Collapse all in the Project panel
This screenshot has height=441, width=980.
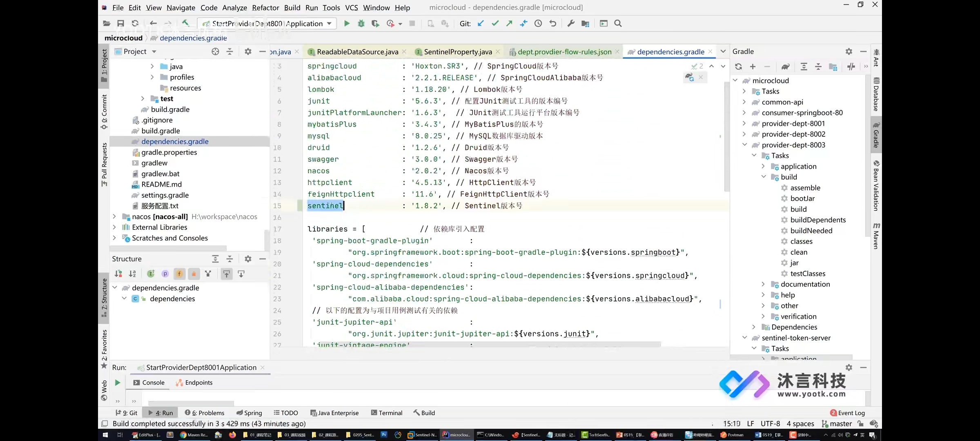[229, 51]
